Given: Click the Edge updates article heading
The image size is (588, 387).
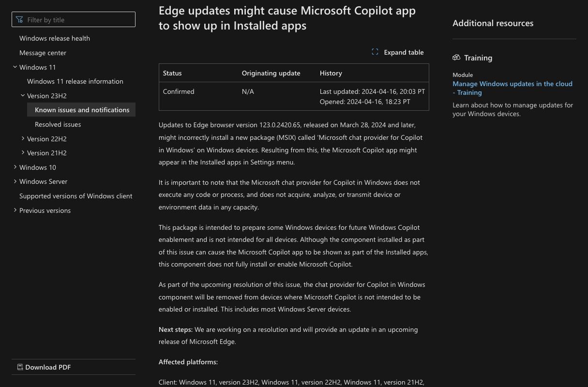Looking at the screenshot, I should tap(287, 18).
